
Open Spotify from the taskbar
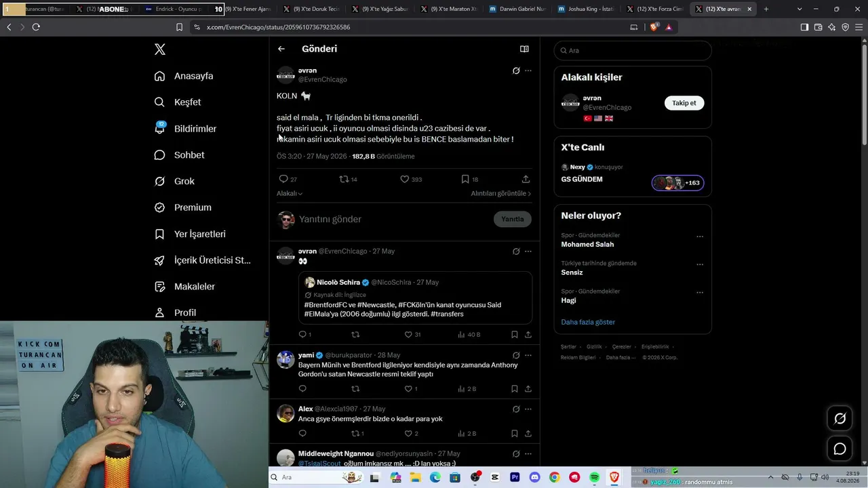pos(594,478)
